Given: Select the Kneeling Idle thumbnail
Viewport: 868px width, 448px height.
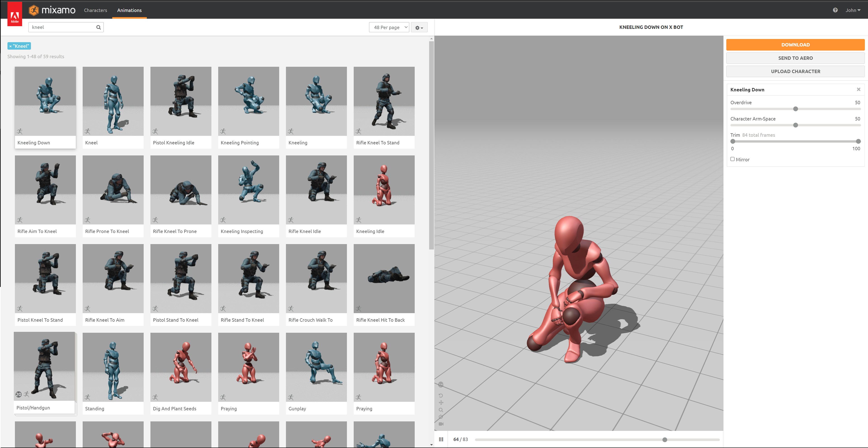Looking at the screenshot, I should (384, 190).
